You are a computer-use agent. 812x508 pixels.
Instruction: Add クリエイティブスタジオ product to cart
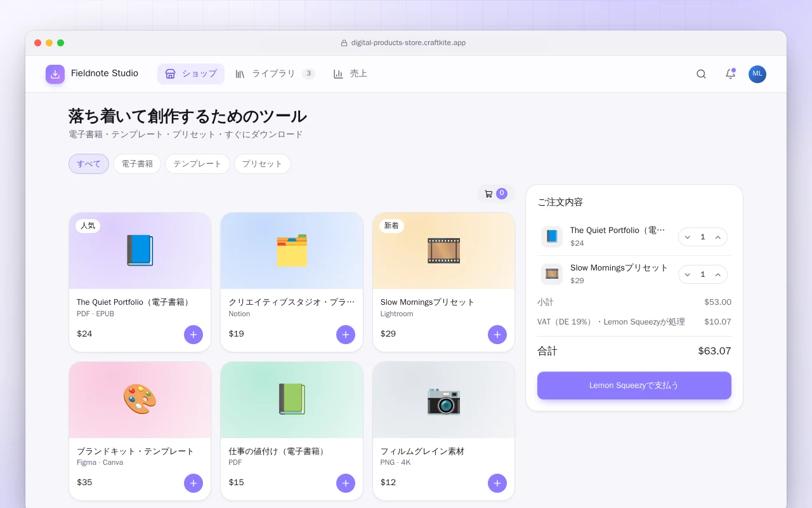tap(346, 334)
